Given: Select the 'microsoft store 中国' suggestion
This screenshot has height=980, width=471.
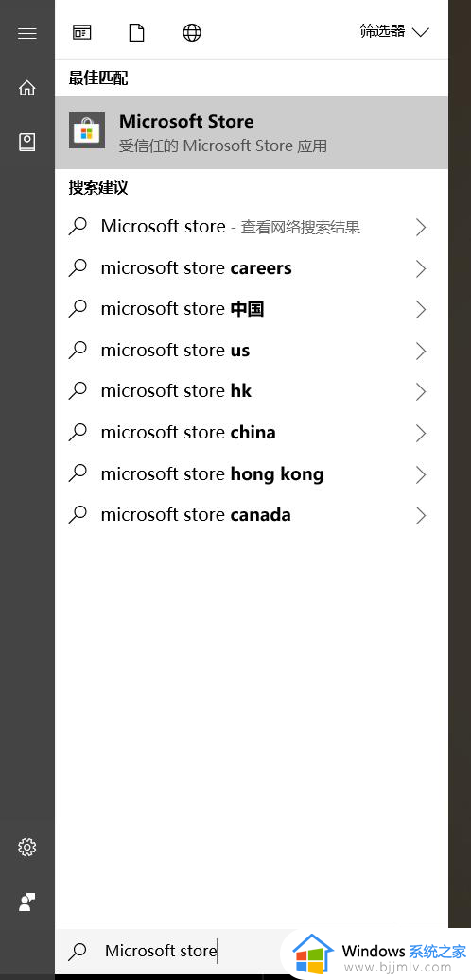Looking at the screenshot, I should [252, 309].
